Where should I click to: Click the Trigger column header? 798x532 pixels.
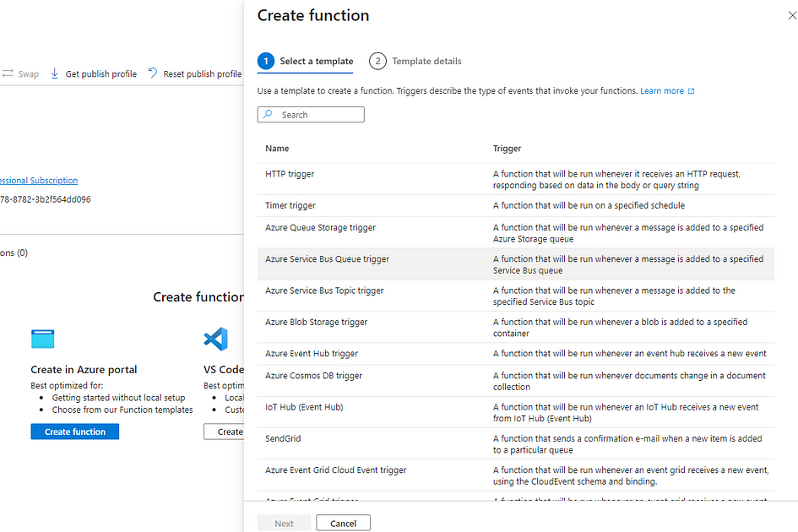pos(507,149)
